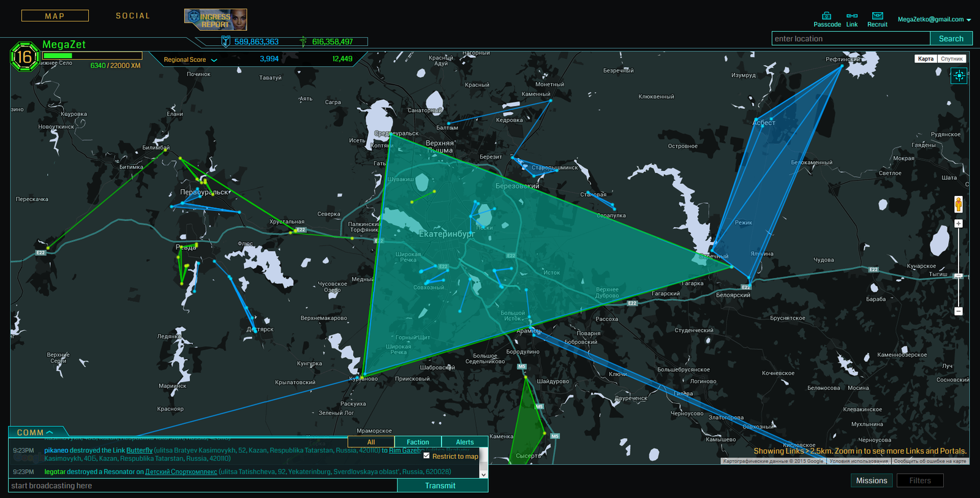Click the level 16 agent badge
Image resolution: width=980 pixels, height=498 pixels.
pyautogui.click(x=24, y=58)
